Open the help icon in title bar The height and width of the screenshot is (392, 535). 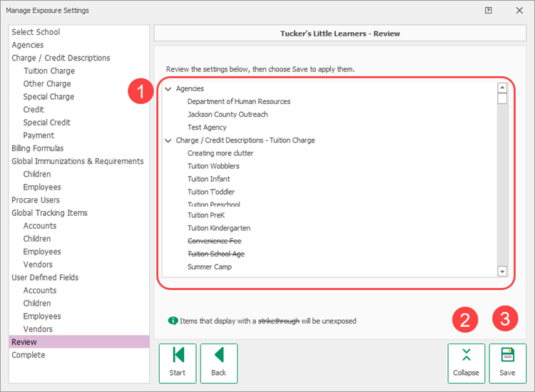(x=488, y=11)
